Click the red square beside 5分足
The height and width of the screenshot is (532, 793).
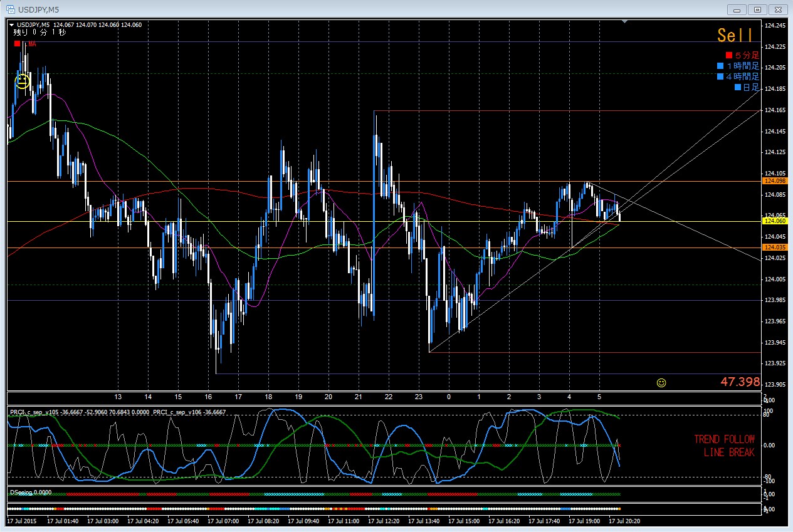pos(728,55)
